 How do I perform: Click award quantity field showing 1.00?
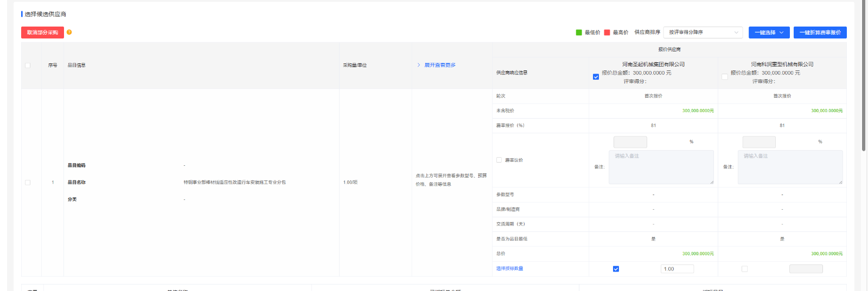click(x=677, y=269)
